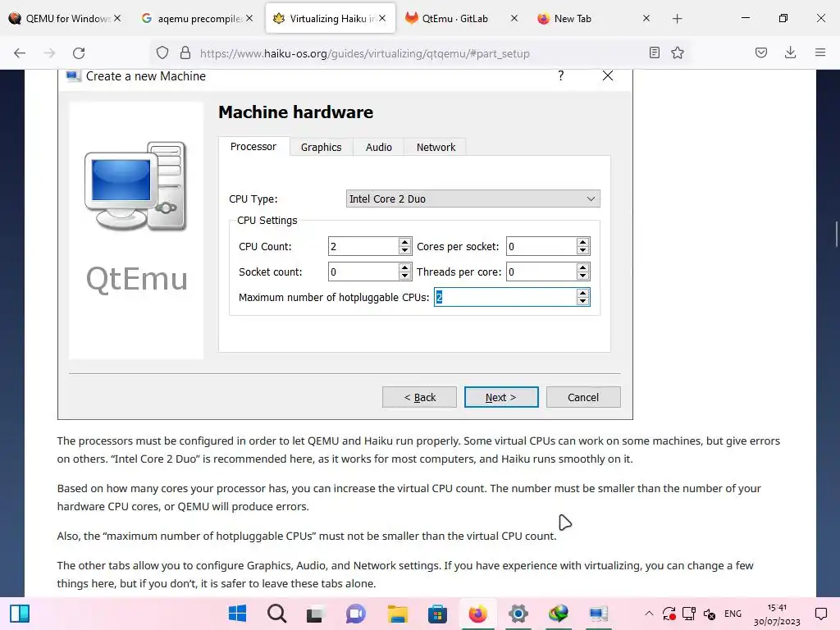Close the New Tab tab
This screenshot has height=630, width=840.
(646, 18)
